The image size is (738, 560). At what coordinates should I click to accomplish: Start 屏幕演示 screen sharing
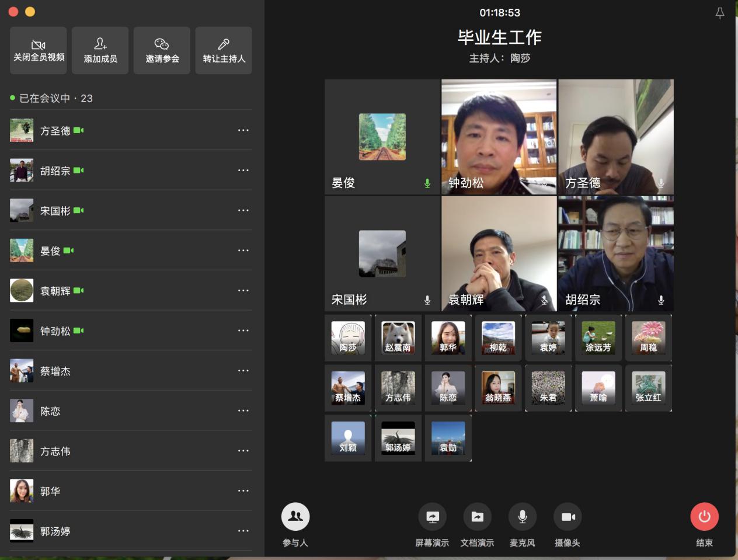pos(432,517)
